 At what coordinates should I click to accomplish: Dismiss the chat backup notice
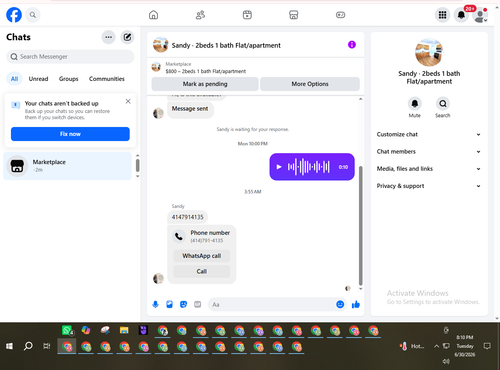[128, 101]
